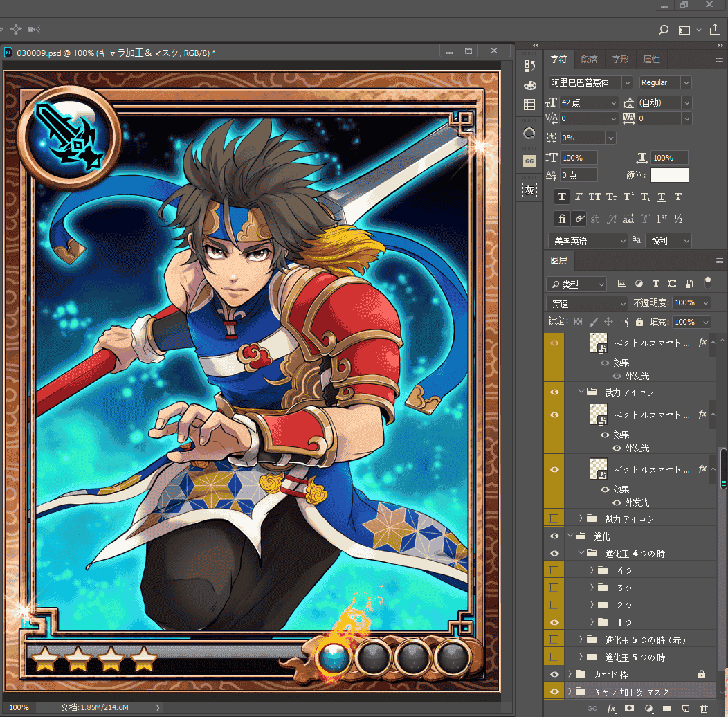Click the text color swatch

click(x=669, y=175)
